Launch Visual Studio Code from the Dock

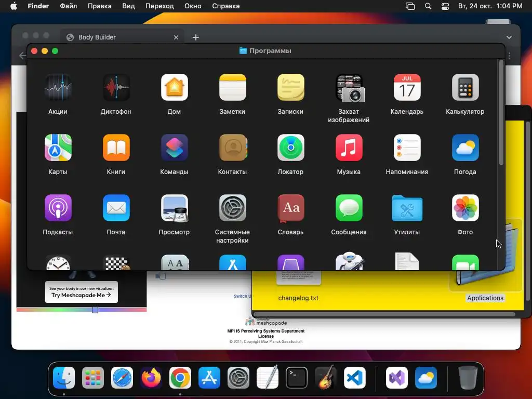pos(355,378)
